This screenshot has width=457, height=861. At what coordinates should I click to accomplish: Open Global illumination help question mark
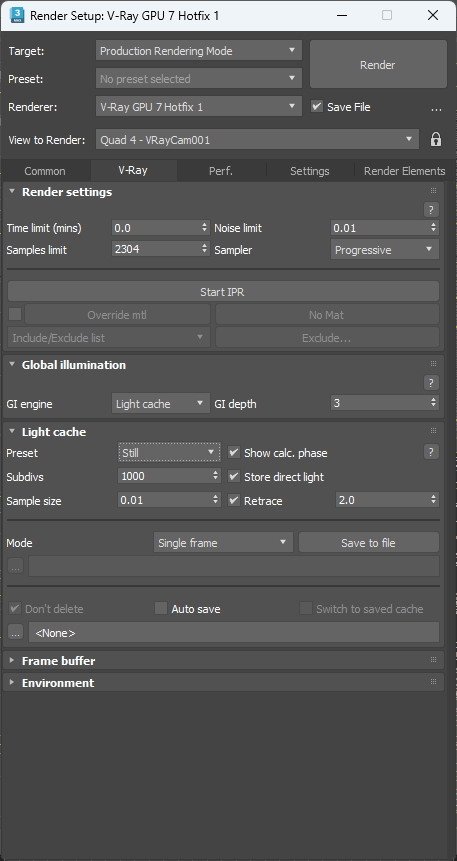[x=431, y=382]
